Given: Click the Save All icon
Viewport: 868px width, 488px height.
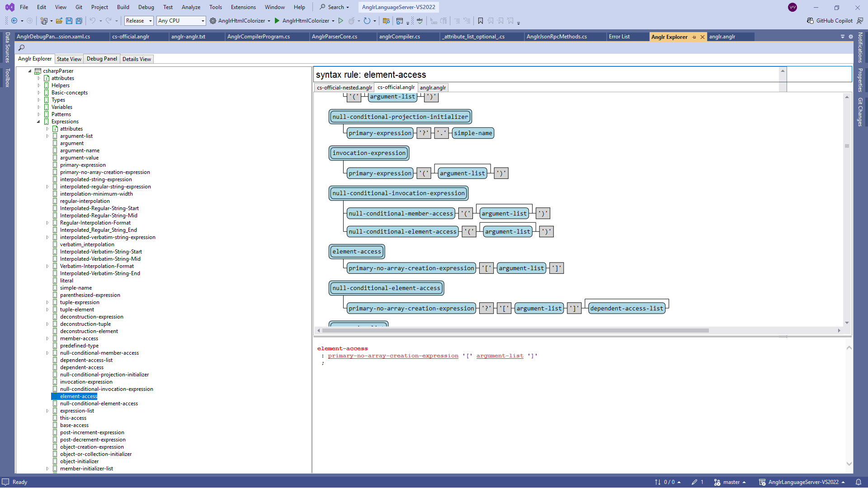Looking at the screenshot, I should coord(79,21).
